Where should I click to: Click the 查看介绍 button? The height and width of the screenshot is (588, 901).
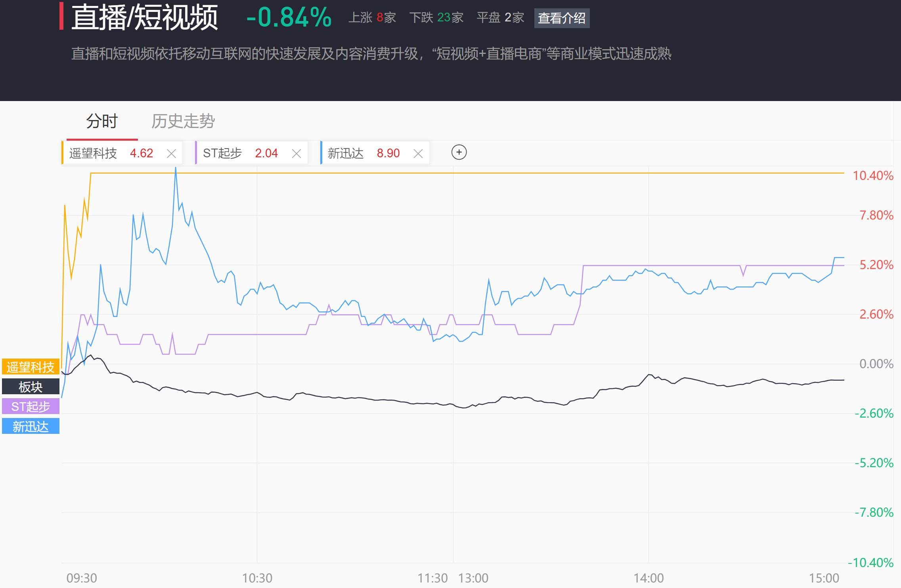[x=562, y=18]
